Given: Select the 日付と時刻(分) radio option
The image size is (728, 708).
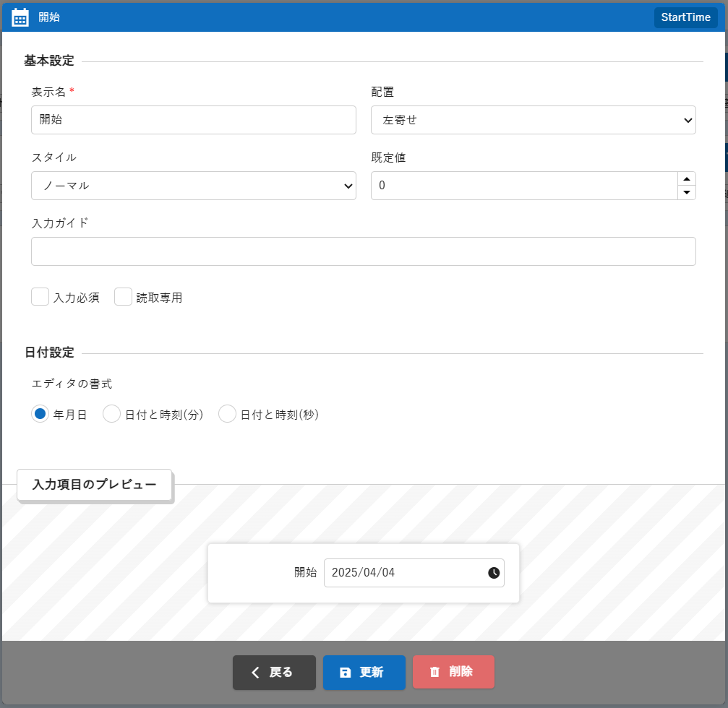Looking at the screenshot, I should point(111,414).
